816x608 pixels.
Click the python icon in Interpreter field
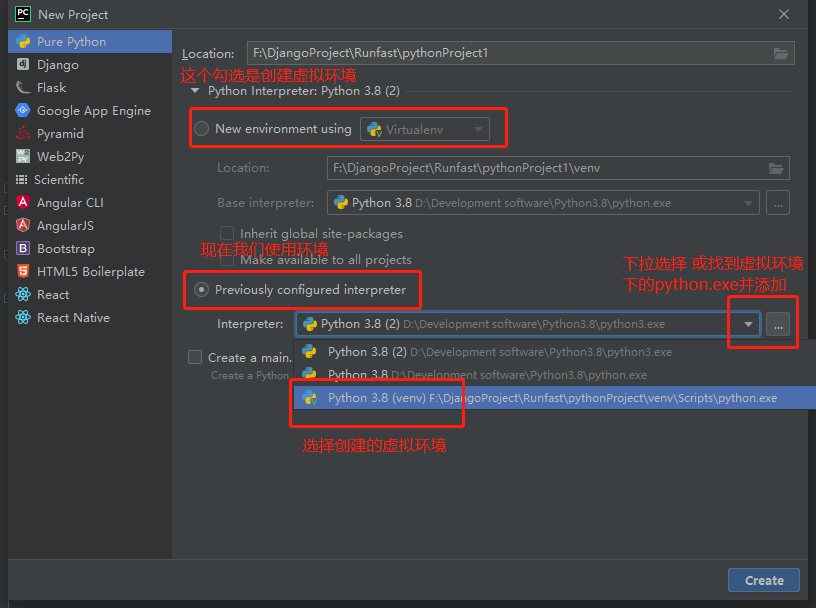[310, 324]
